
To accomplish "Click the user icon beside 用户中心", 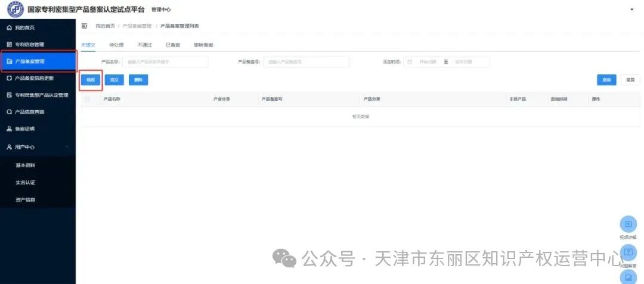I will 10,146.
